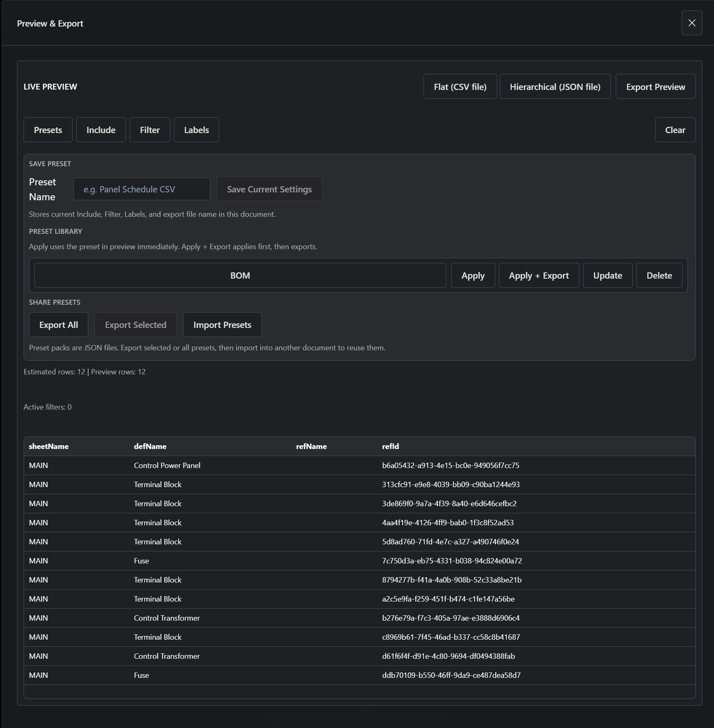Click Fuse cell in row ddb70109

141,675
